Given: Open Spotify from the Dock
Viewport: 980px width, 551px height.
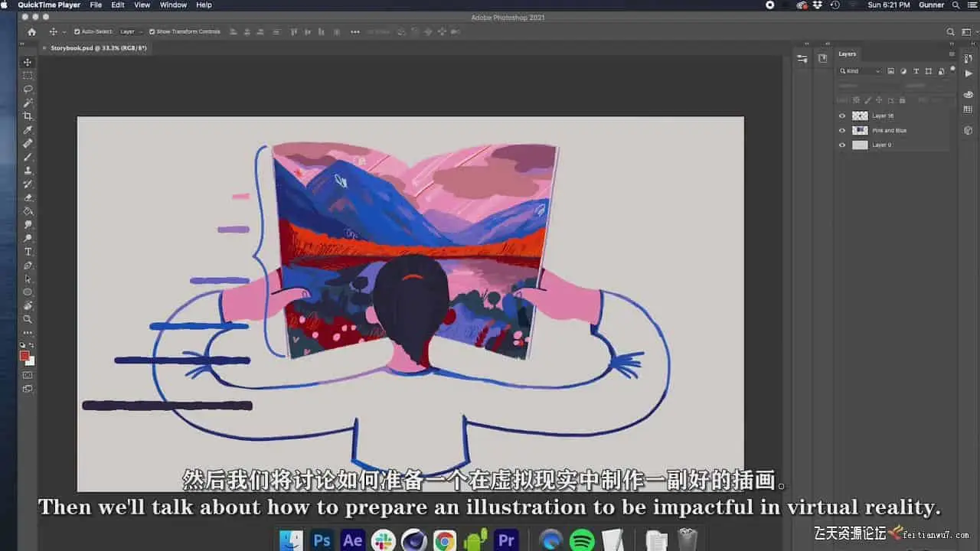Looking at the screenshot, I should 582,540.
